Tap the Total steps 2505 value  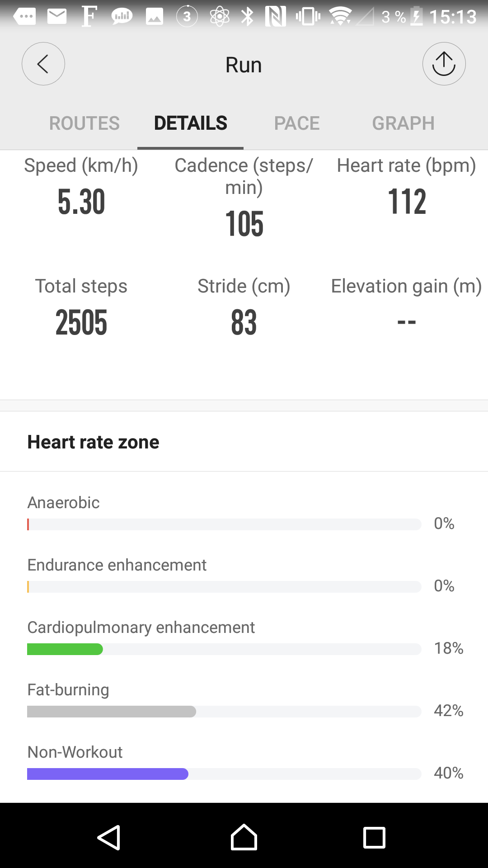[81, 322]
